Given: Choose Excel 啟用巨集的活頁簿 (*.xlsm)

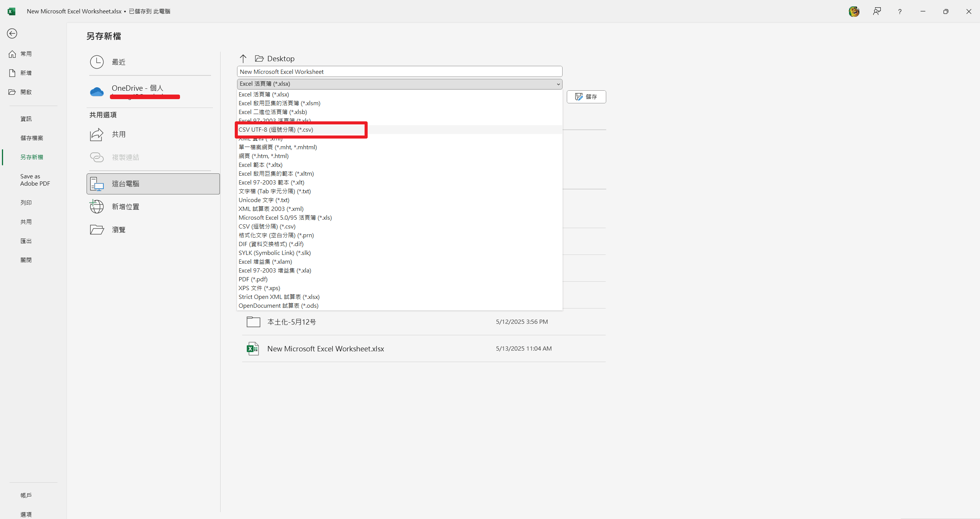Looking at the screenshot, I should click(399, 103).
